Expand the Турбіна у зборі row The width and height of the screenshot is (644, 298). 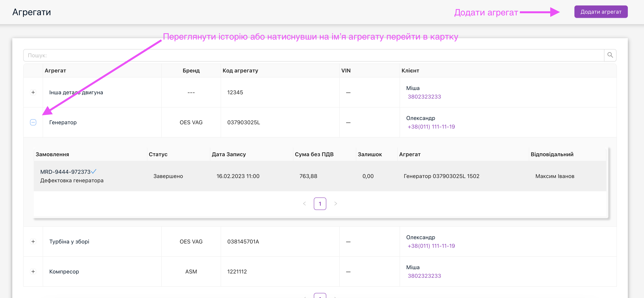point(33,242)
